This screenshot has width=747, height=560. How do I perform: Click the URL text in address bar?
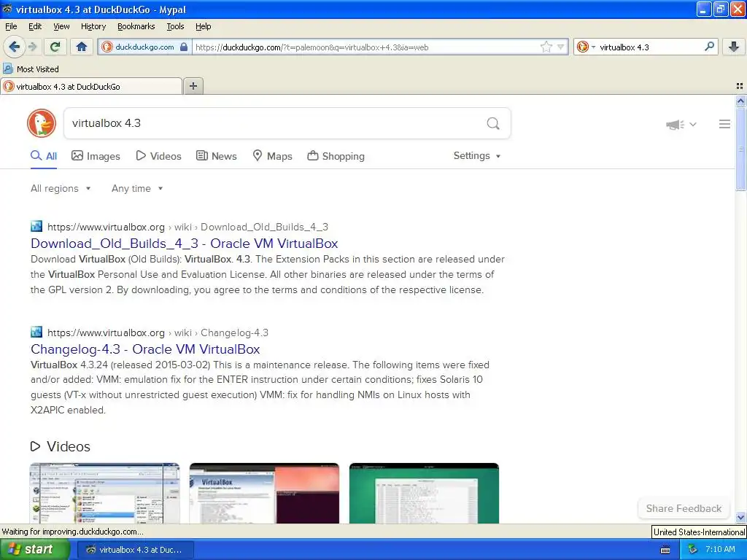coord(312,47)
